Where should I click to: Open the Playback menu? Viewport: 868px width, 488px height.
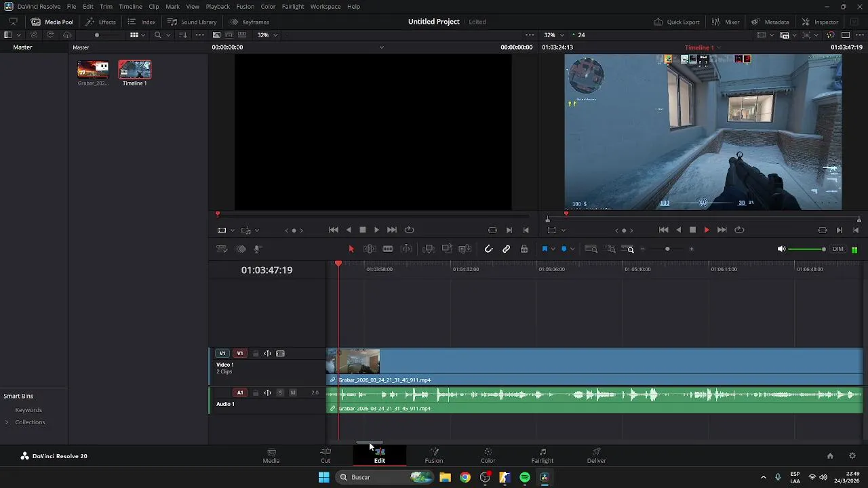218,6
